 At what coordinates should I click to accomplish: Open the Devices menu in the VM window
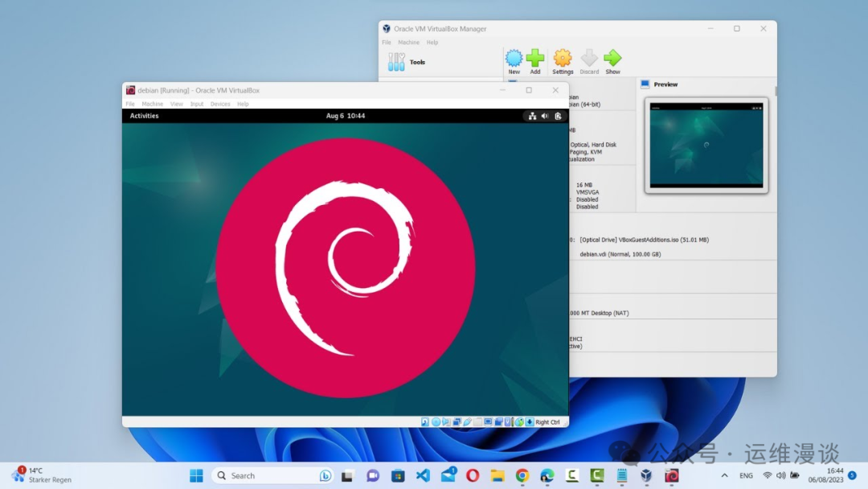(x=220, y=104)
